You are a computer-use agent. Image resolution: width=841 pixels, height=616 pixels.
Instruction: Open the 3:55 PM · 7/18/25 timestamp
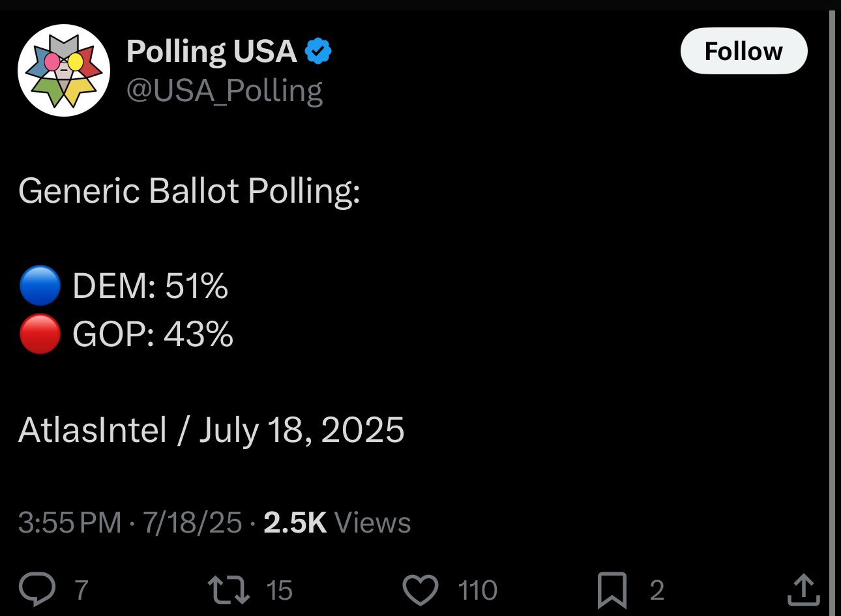pyautogui.click(x=130, y=523)
